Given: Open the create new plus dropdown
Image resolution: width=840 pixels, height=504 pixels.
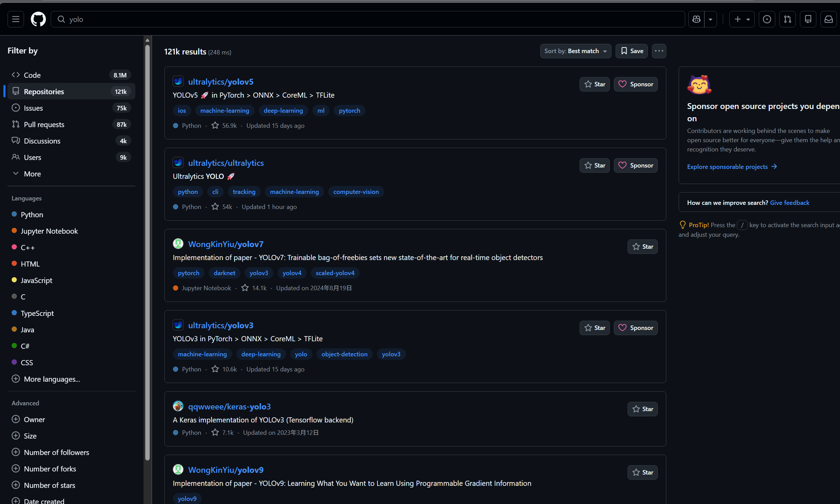Looking at the screenshot, I should [742, 19].
